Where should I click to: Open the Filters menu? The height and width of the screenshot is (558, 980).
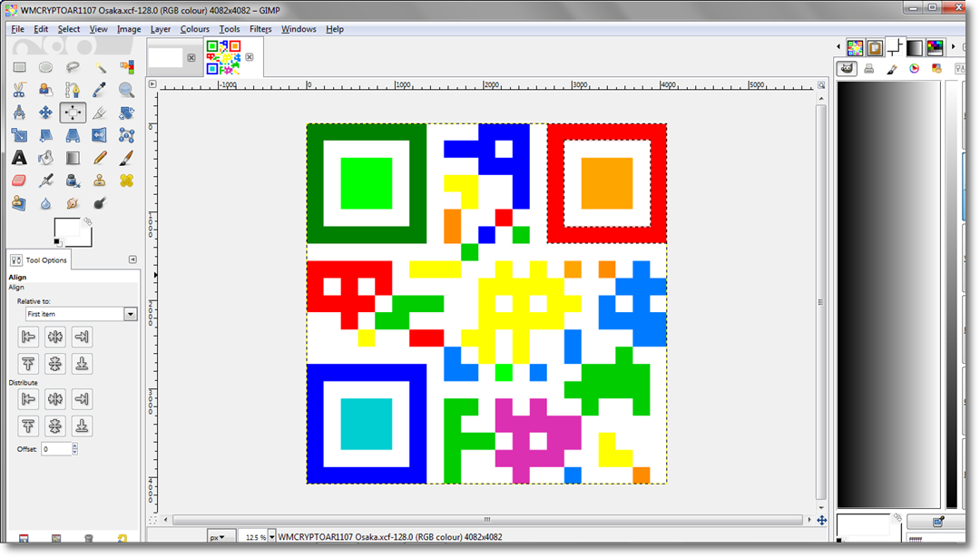click(x=260, y=29)
